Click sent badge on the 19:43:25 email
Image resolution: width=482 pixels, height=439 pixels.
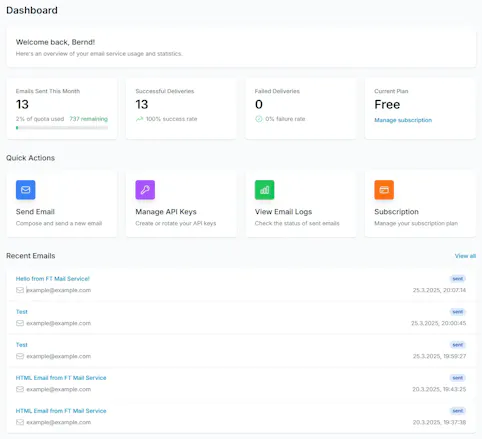(458, 378)
